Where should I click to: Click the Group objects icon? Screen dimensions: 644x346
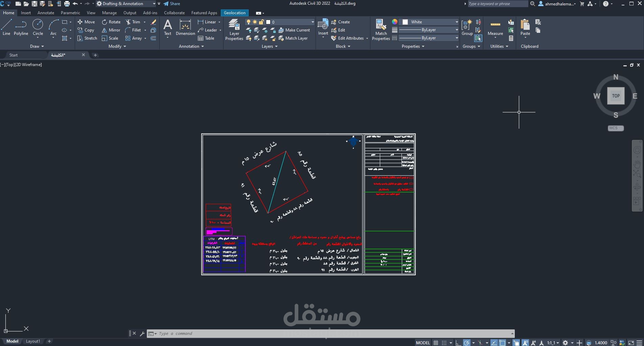tap(467, 27)
